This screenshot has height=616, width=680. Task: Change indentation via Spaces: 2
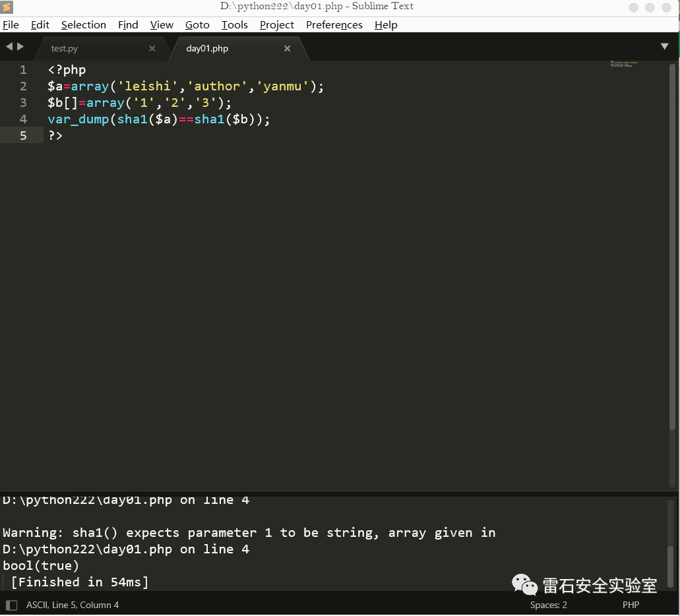coord(548,605)
